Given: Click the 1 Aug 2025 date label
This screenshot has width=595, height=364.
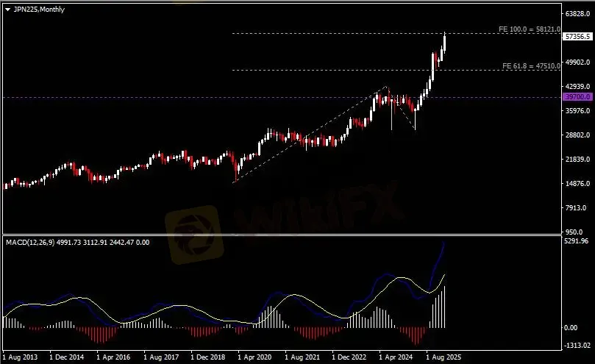Looking at the screenshot, I should [x=443, y=357].
